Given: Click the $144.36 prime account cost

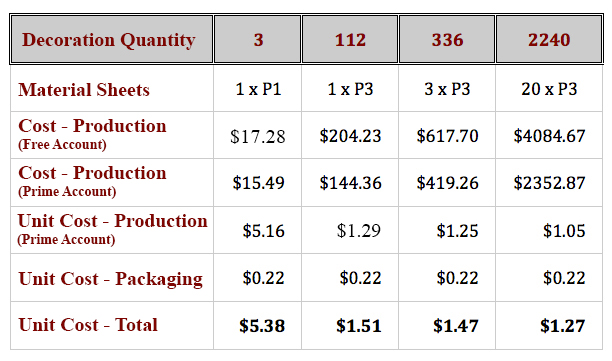Looking at the screenshot, I should [x=350, y=183].
